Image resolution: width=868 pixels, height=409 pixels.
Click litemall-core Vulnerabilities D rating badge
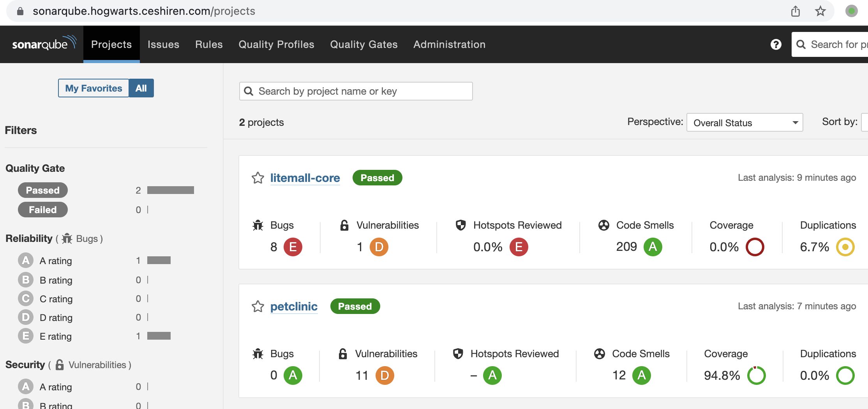point(379,247)
